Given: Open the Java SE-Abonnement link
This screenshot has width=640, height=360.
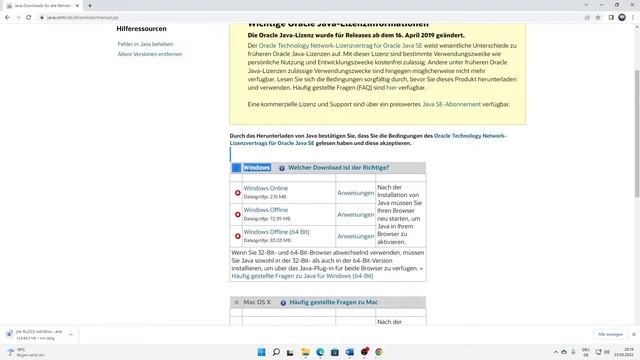Looking at the screenshot, I should [x=451, y=104].
